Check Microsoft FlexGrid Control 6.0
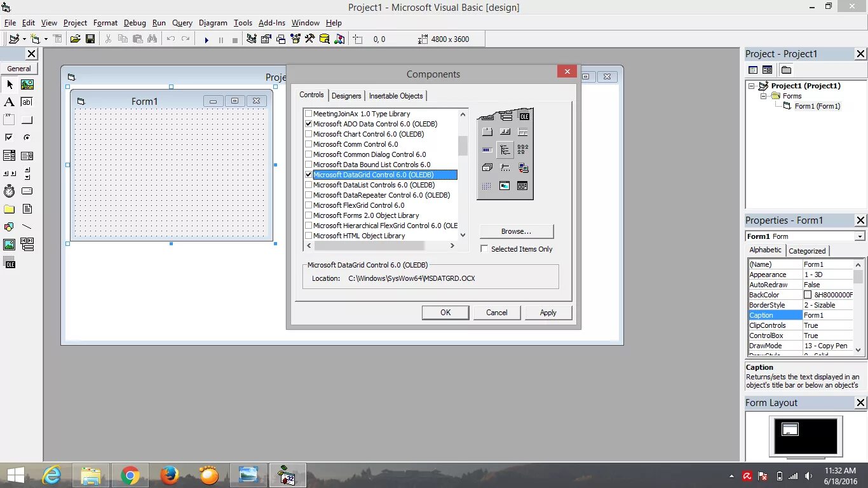The image size is (868, 488). pos(309,205)
